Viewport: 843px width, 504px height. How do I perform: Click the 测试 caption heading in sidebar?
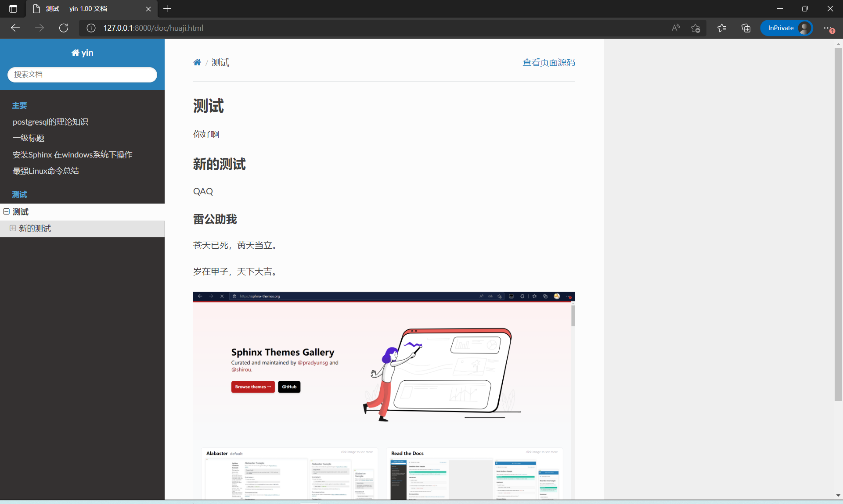tap(20, 194)
